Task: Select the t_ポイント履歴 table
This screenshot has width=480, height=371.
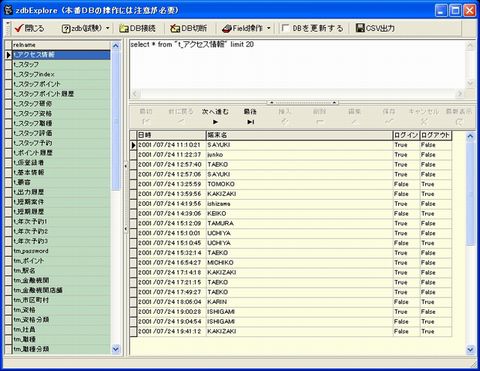Action: click(x=61, y=153)
